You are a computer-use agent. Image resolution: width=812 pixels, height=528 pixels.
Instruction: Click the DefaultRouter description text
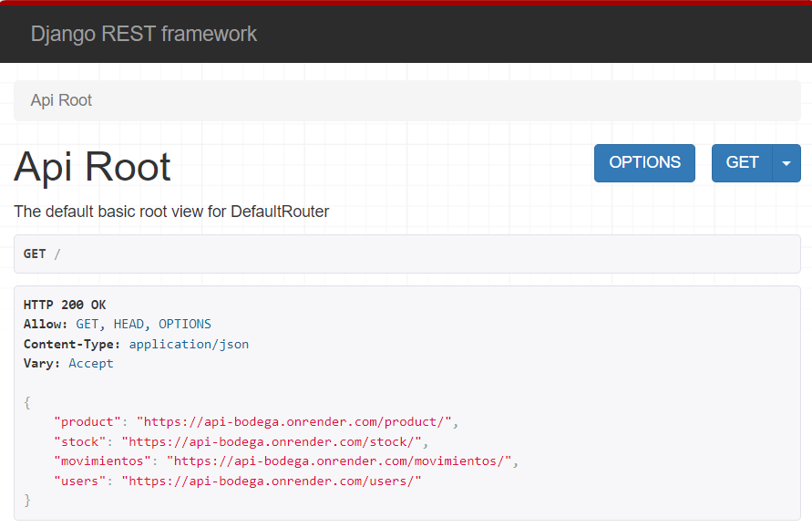171,212
